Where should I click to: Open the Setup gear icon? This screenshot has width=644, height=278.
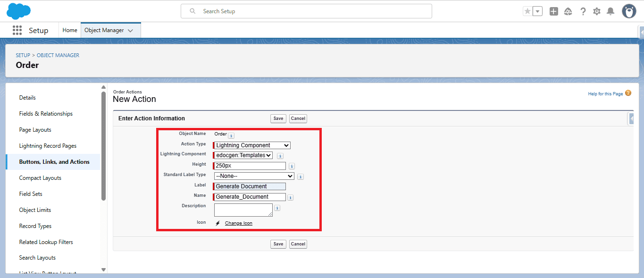point(597,11)
